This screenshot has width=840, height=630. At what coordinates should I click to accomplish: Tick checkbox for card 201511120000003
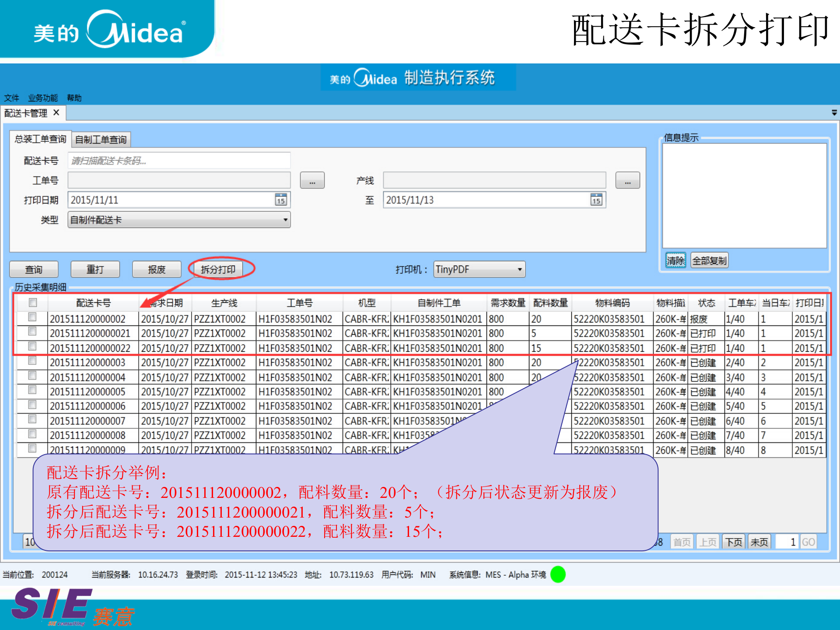pyautogui.click(x=32, y=361)
